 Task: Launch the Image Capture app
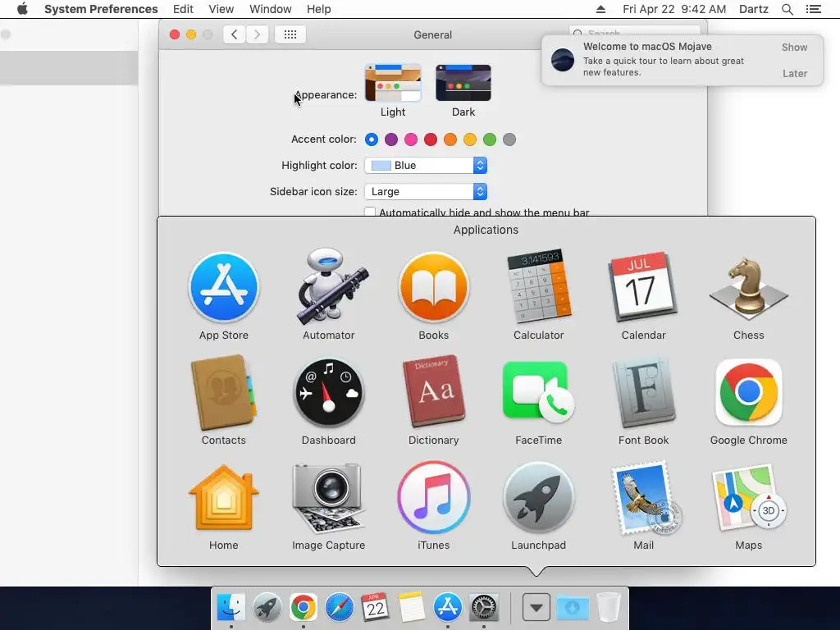[328, 498]
